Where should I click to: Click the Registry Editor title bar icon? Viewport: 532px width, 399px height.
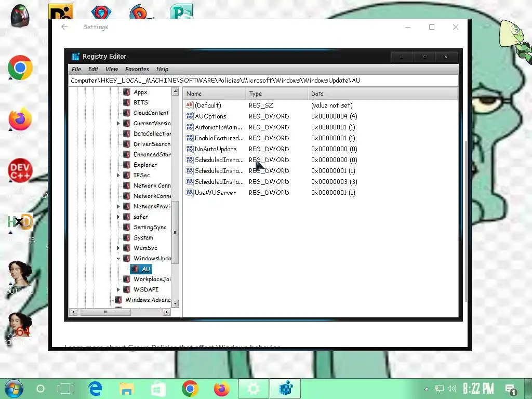tap(75, 56)
